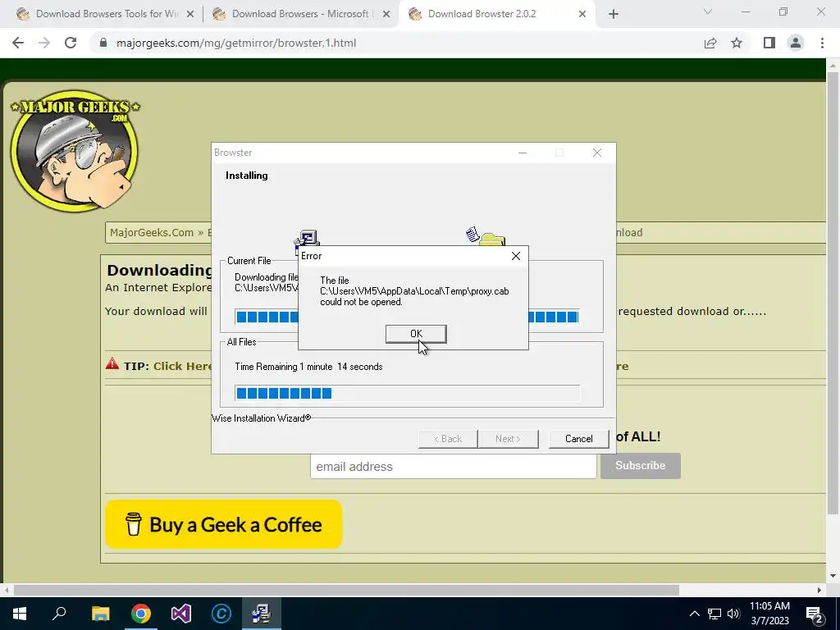Follow the TIP: Click Here link

[182, 366]
